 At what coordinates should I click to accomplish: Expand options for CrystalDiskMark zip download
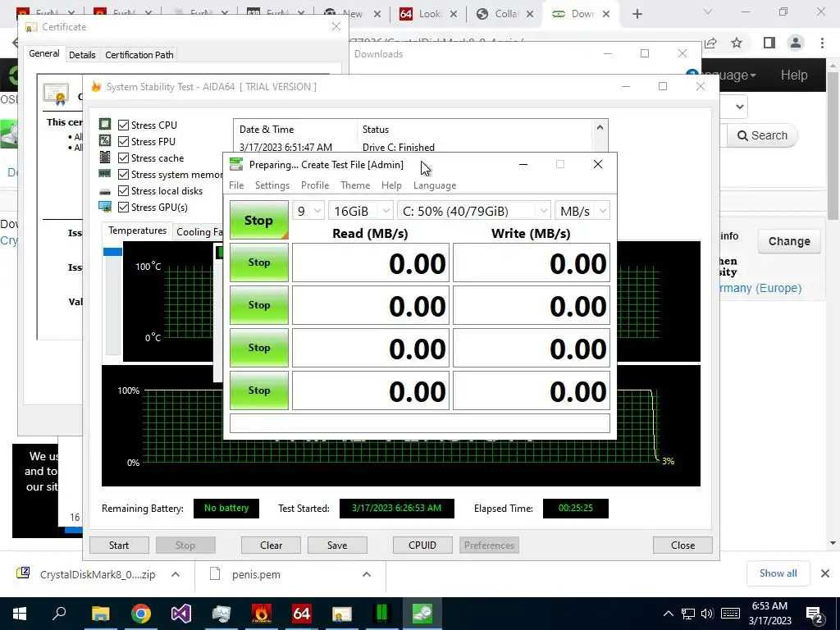(x=176, y=574)
